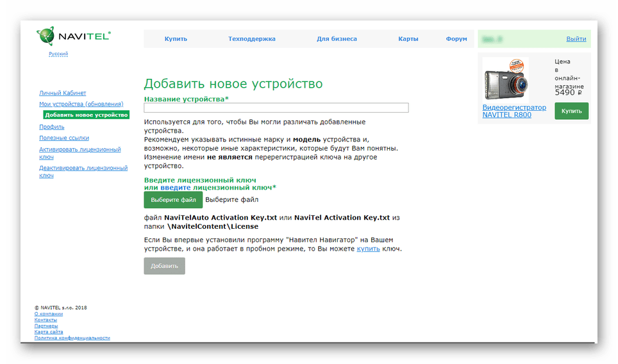The height and width of the screenshot is (364, 618).
Task: Click the Добавить новое устройство heading
Action: (x=233, y=84)
